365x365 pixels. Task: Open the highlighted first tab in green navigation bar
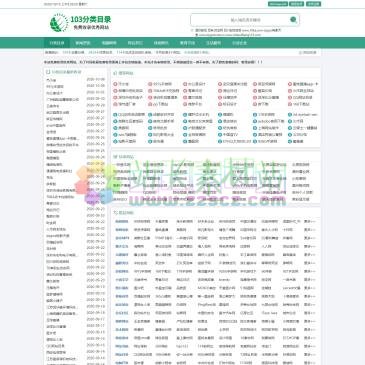click(x=57, y=43)
